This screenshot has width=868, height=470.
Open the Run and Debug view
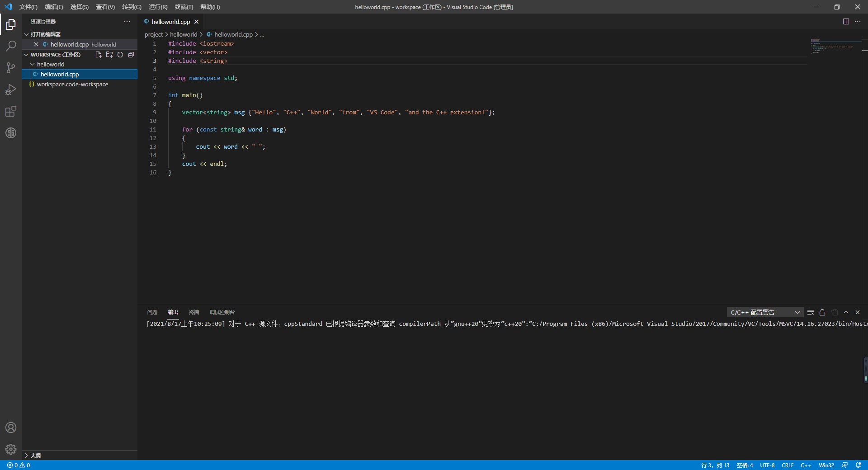click(x=11, y=89)
